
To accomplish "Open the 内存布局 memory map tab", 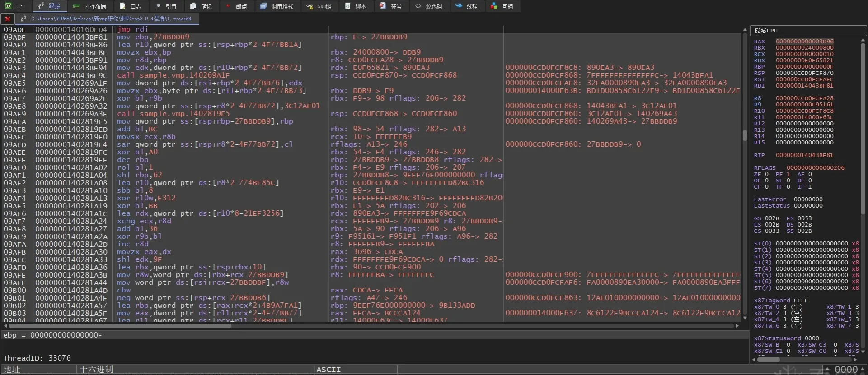I will tap(89, 6).
